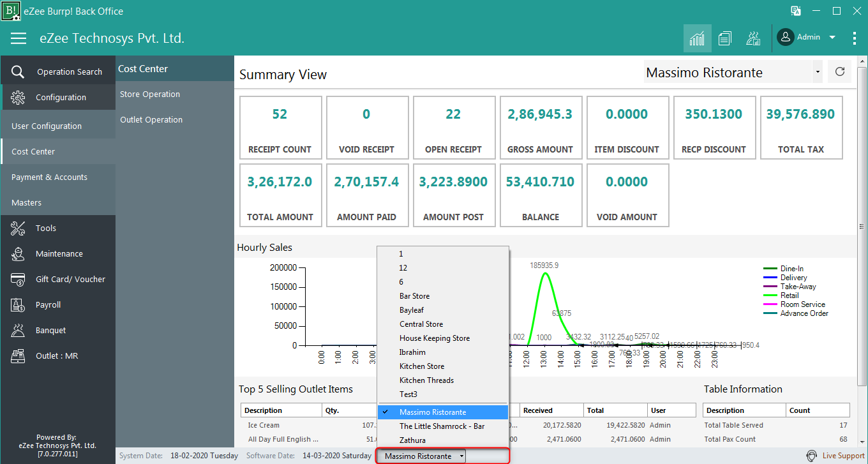Open the hamburger navigation menu
The width and height of the screenshot is (868, 464).
19,38
